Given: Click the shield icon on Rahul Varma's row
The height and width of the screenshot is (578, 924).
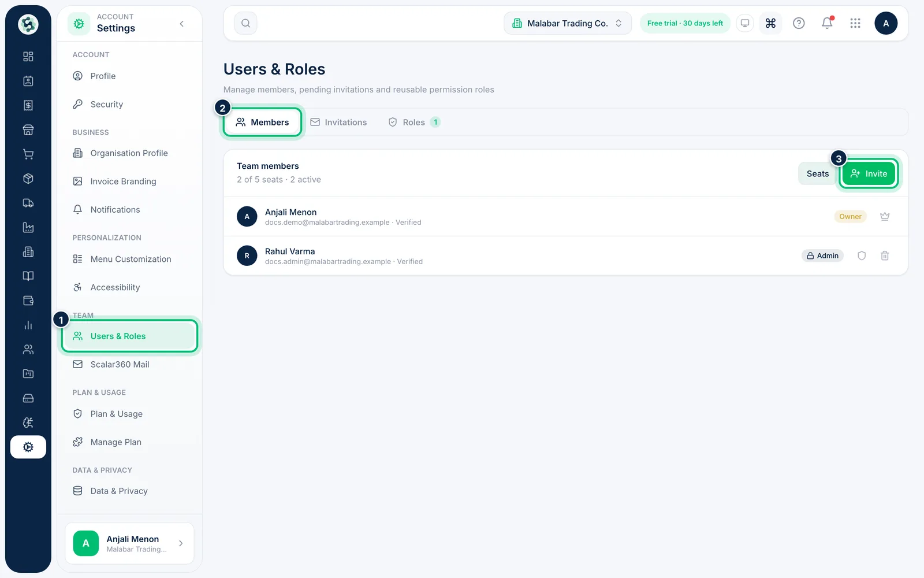Looking at the screenshot, I should coord(862,255).
